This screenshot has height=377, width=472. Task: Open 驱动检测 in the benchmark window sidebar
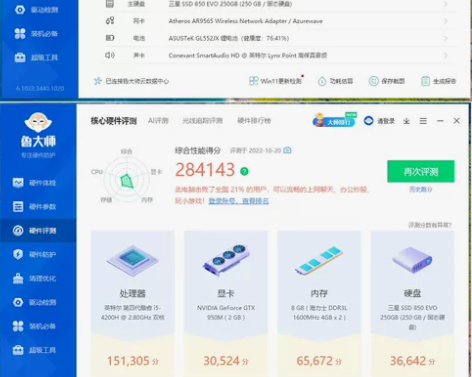click(34, 302)
